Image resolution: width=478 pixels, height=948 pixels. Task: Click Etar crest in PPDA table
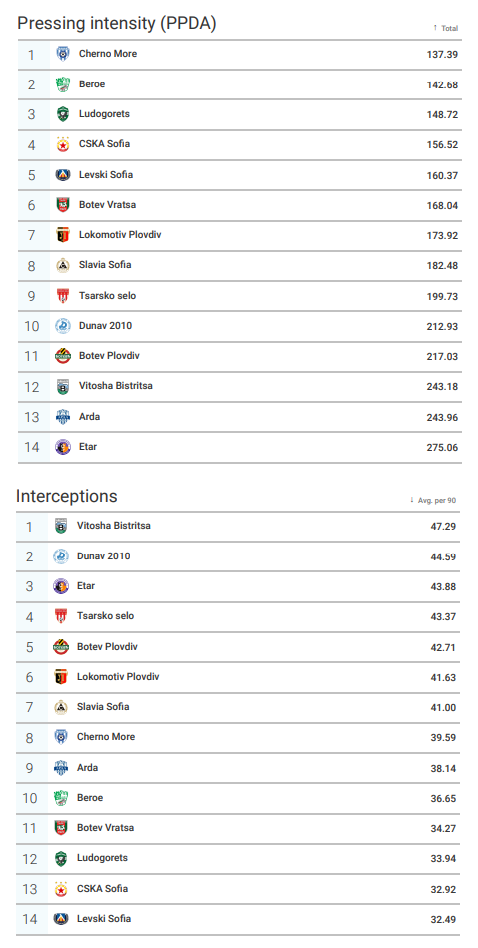click(63, 447)
